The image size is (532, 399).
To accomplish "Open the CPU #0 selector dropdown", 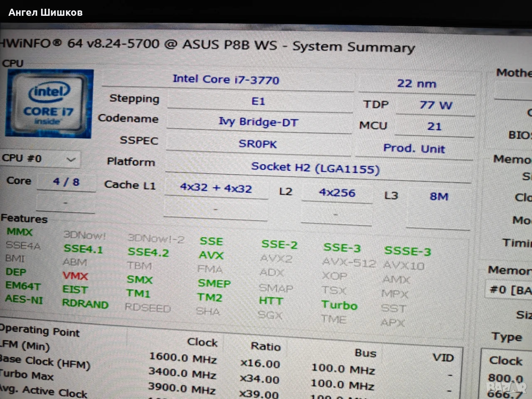I will point(40,159).
